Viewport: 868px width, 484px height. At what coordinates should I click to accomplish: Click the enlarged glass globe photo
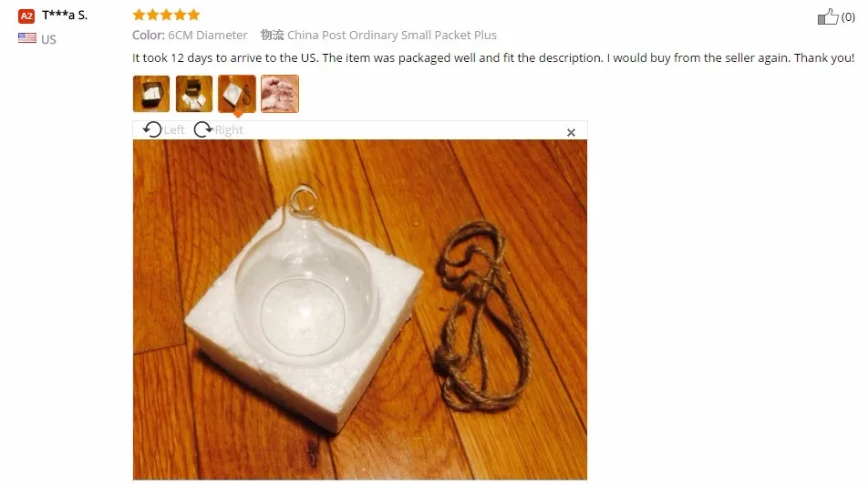(360, 309)
